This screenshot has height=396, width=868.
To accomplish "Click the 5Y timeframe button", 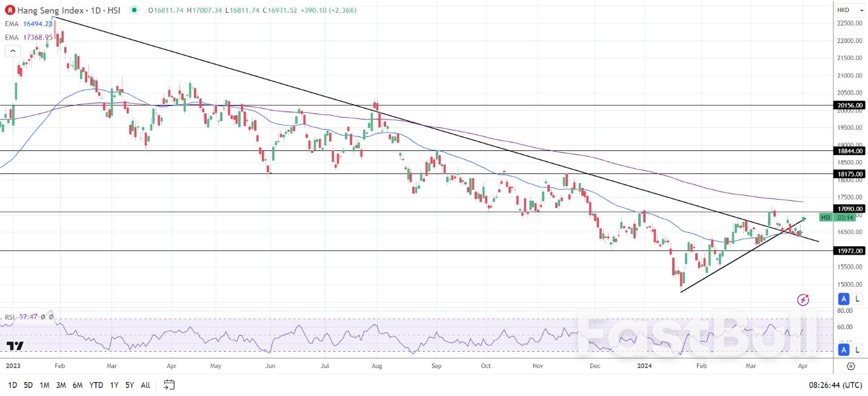I will pos(129,384).
